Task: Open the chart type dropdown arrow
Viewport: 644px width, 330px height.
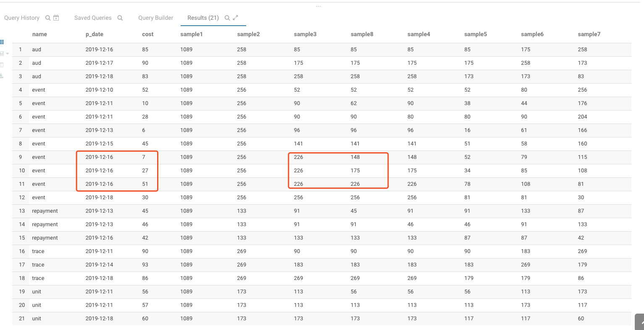Action: [8, 54]
